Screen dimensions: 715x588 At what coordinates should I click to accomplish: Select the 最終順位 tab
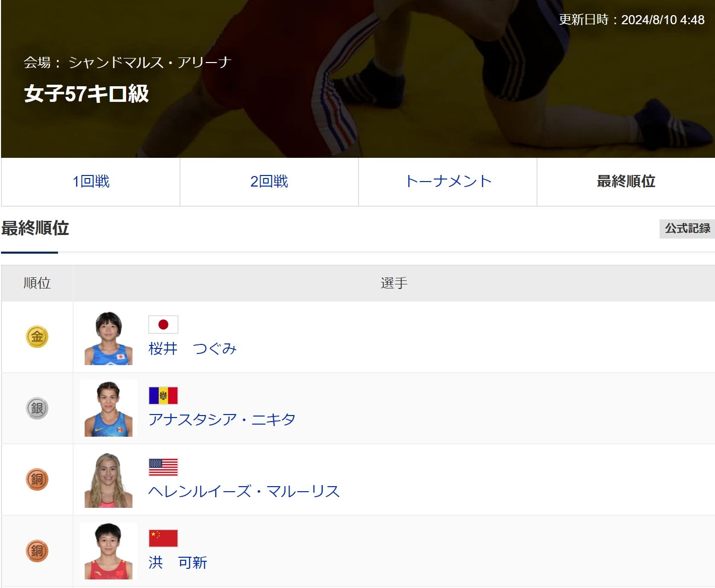626,182
